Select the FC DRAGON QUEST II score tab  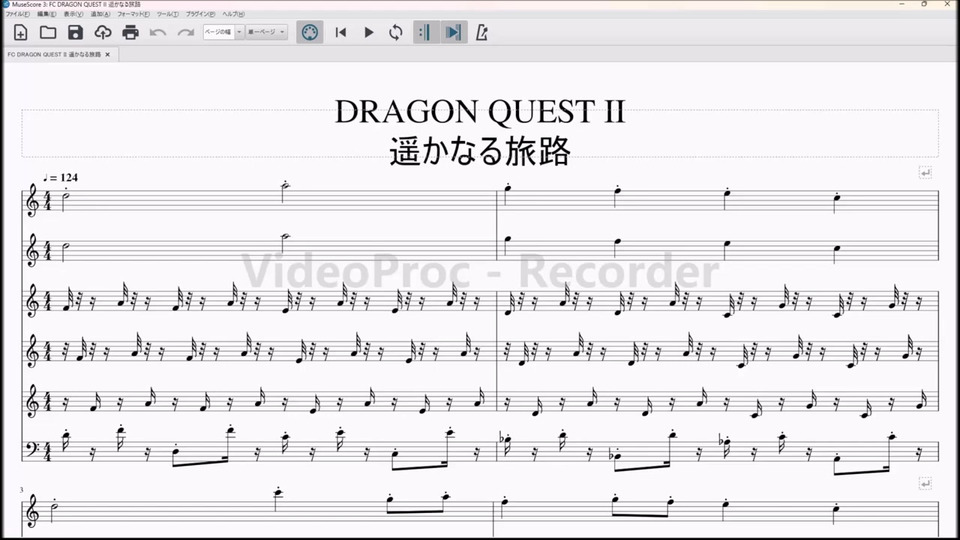(54, 54)
